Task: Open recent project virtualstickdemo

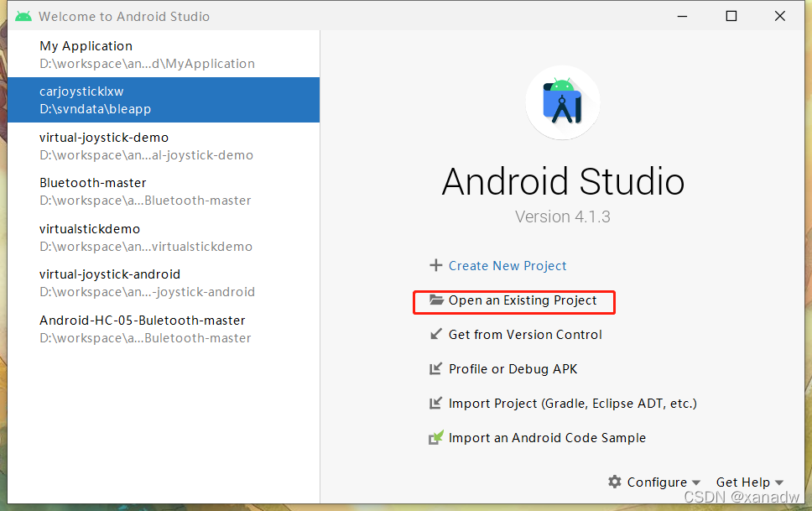Action: pyautogui.click(x=164, y=237)
